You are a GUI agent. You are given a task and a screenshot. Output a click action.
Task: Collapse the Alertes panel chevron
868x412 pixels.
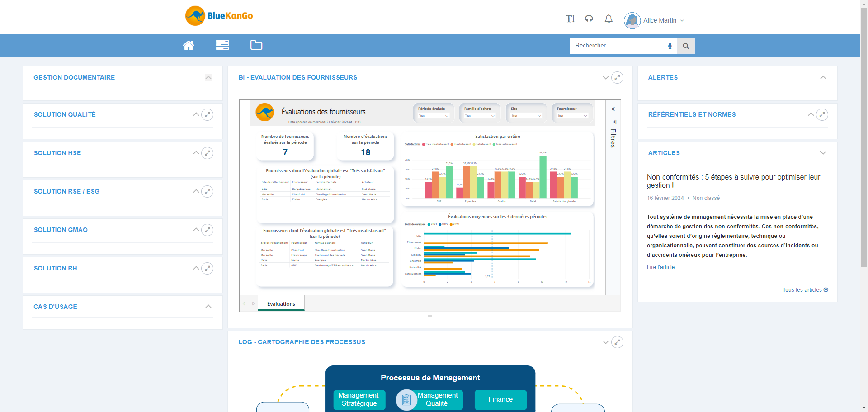(823, 77)
